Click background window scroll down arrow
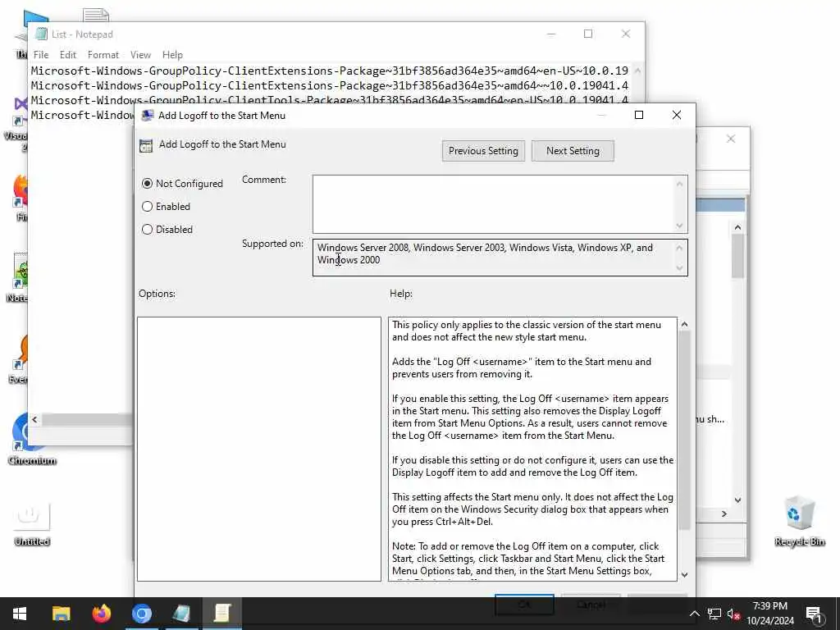This screenshot has width=840, height=630. pos(737,500)
